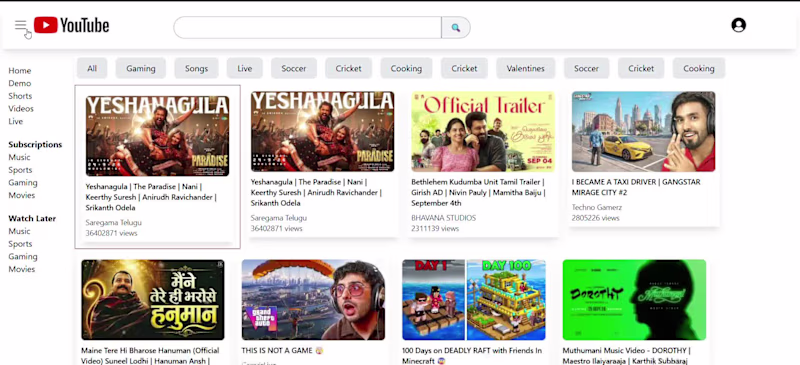Click the Techno Gamerz channel name
This screenshot has width=800, height=365.
click(x=596, y=207)
